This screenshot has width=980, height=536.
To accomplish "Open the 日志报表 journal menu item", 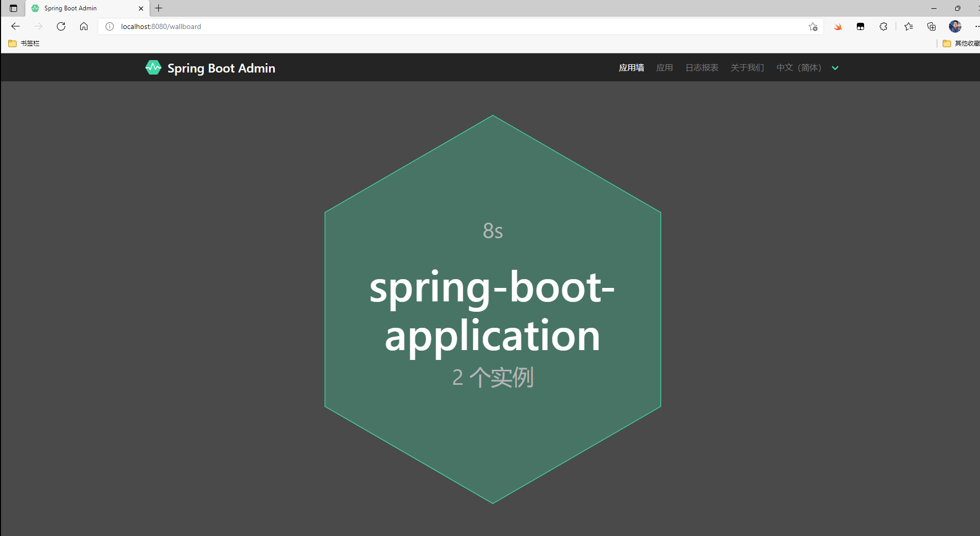I will tap(702, 68).
